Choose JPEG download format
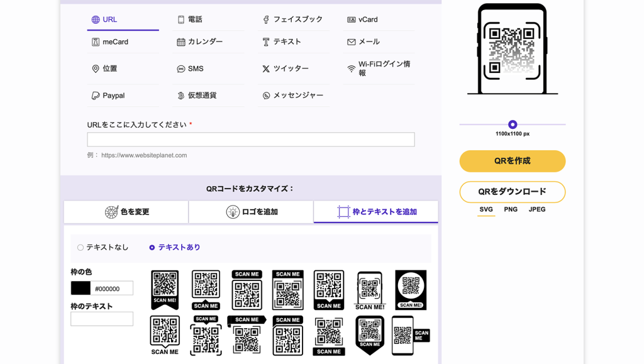The width and height of the screenshot is (644, 364). click(537, 209)
